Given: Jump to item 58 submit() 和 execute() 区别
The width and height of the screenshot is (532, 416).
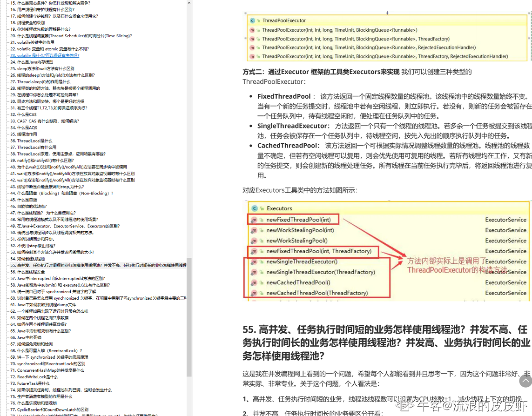Looking at the screenshot, I should 60,285.
